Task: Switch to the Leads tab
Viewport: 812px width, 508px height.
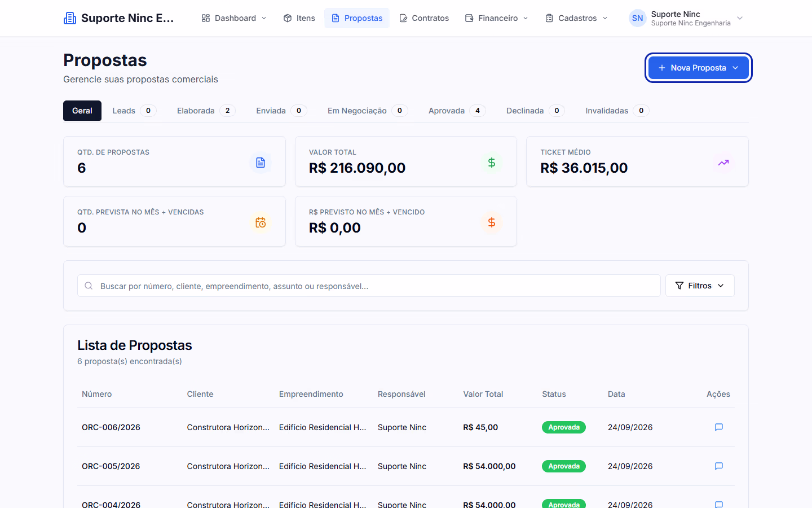Action: click(x=134, y=111)
